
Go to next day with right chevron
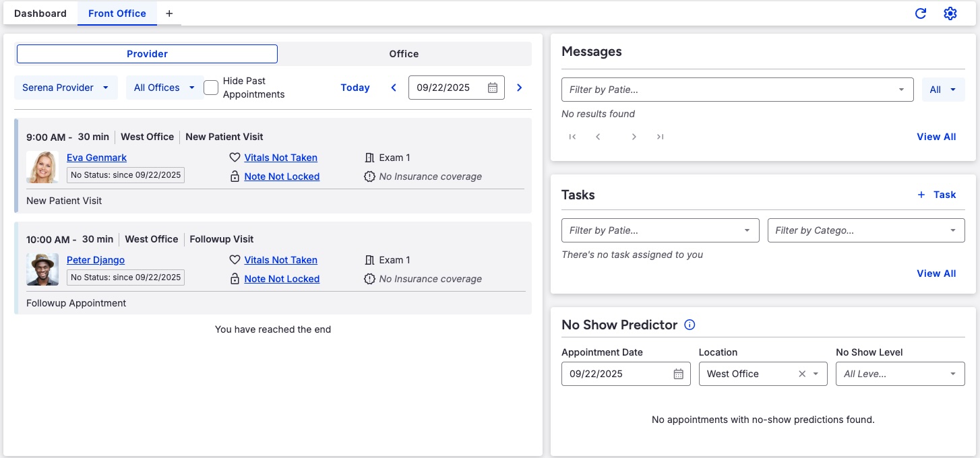click(519, 88)
